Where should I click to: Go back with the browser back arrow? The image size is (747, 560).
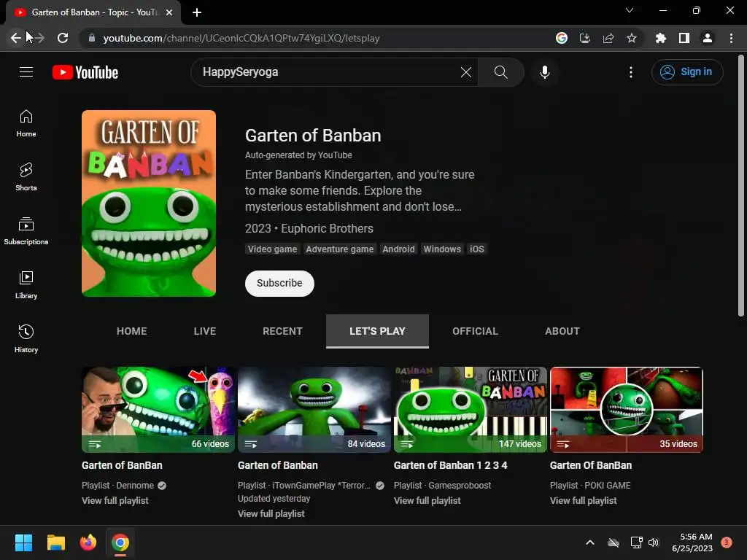pos(16,38)
